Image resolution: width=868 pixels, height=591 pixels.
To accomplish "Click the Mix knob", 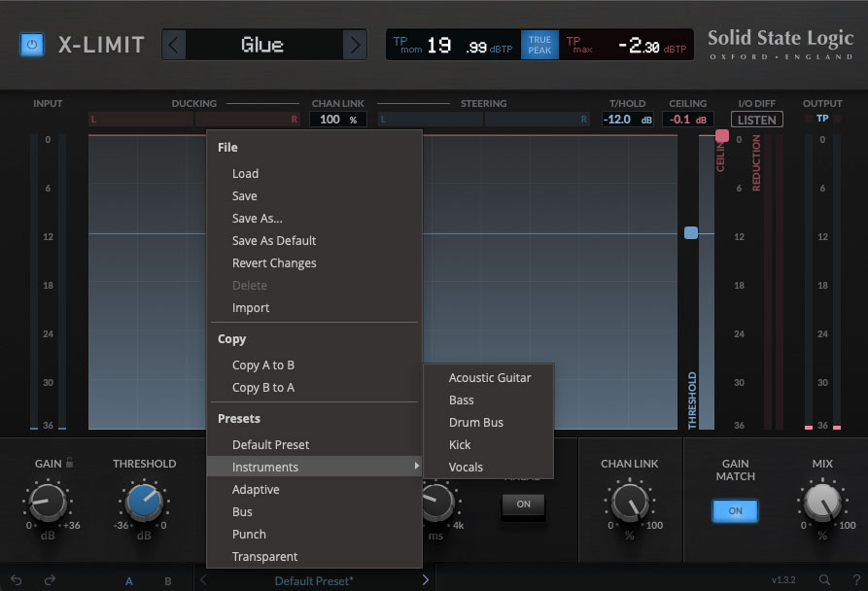I will tap(822, 502).
